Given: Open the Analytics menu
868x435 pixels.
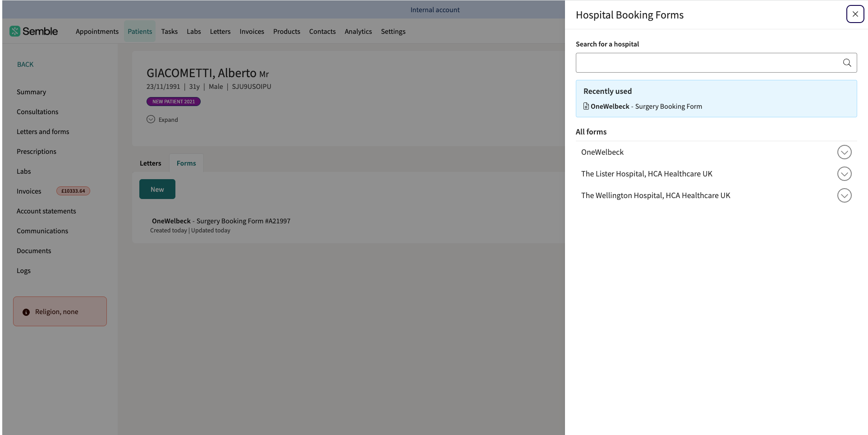Looking at the screenshot, I should (x=358, y=32).
